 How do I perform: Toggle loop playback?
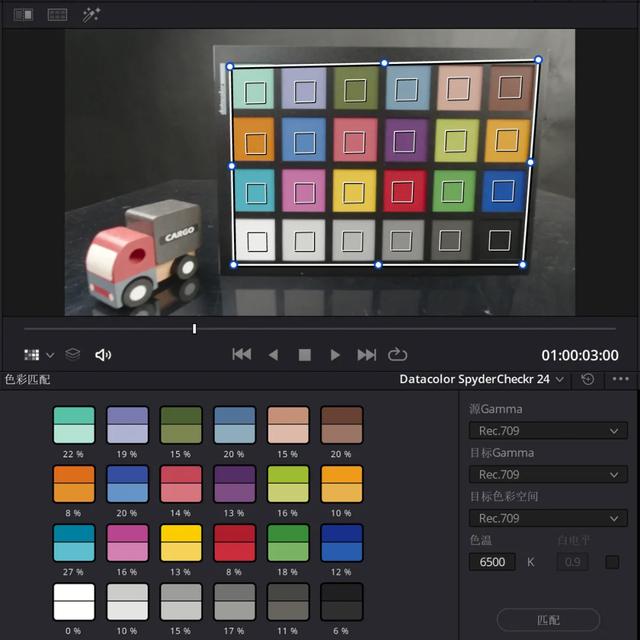398,355
